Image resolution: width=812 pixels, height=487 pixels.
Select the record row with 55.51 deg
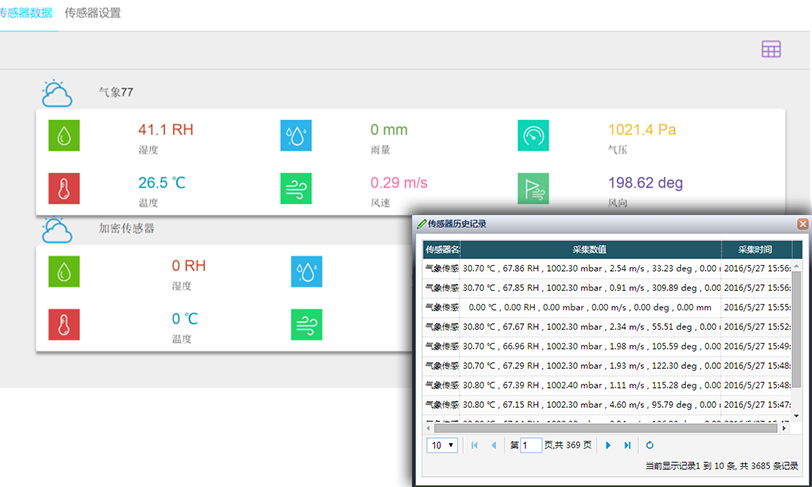tap(607, 327)
